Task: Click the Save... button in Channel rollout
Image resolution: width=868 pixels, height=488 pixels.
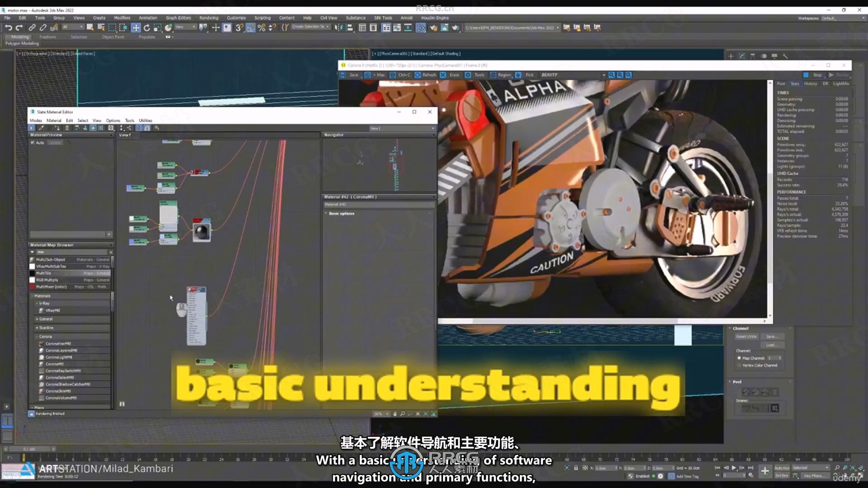Action: coord(772,337)
